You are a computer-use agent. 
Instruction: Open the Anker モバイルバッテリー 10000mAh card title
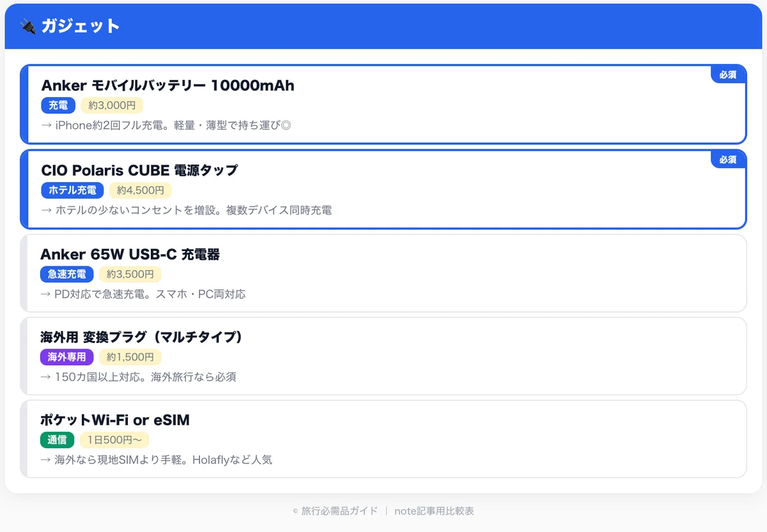coord(167,86)
